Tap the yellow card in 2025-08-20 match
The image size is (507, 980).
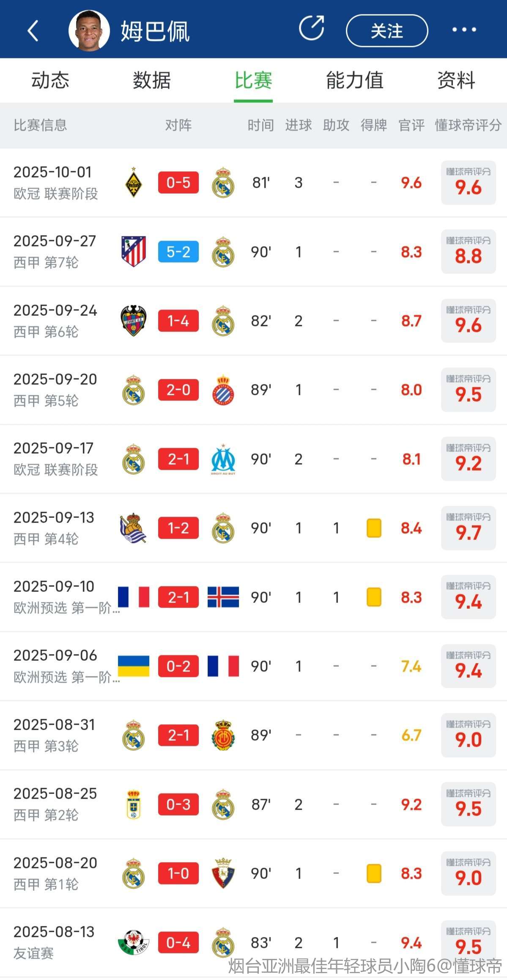pyautogui.click(x=374, y=873)
